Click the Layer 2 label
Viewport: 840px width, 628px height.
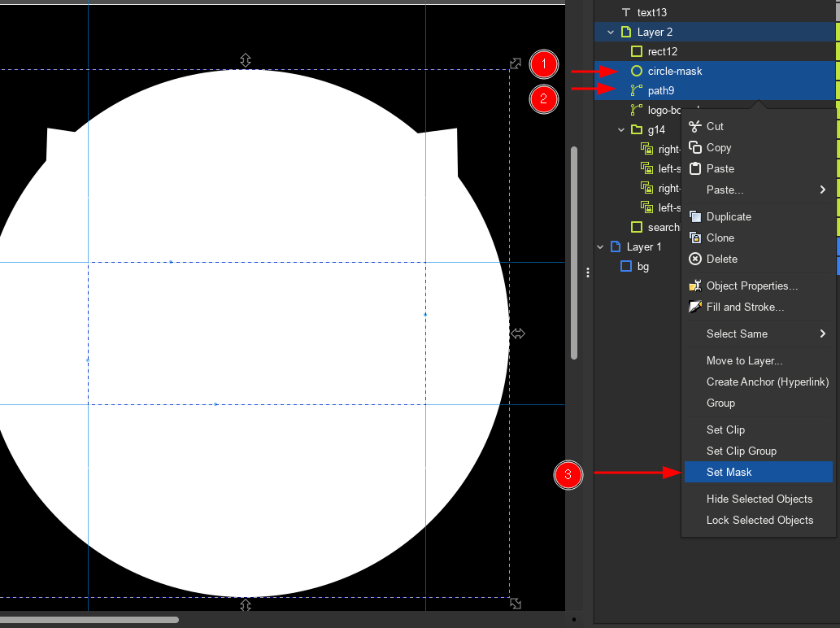coord(655,33)
